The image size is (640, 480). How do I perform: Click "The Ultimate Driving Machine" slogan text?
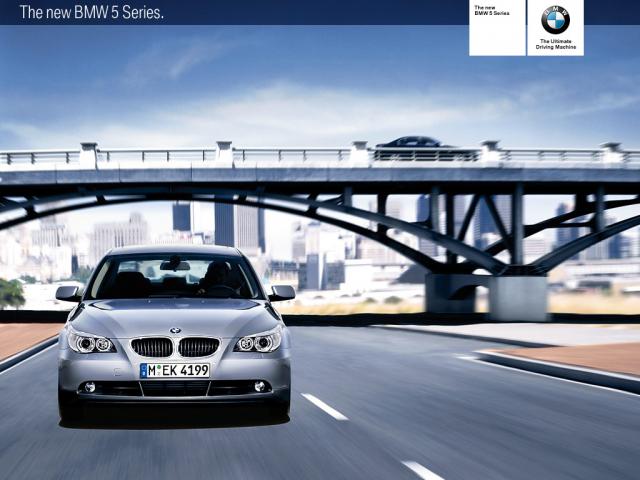(555, 44)
